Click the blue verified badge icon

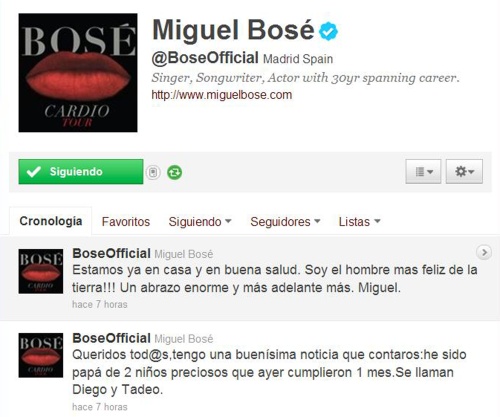pos(328,31)
